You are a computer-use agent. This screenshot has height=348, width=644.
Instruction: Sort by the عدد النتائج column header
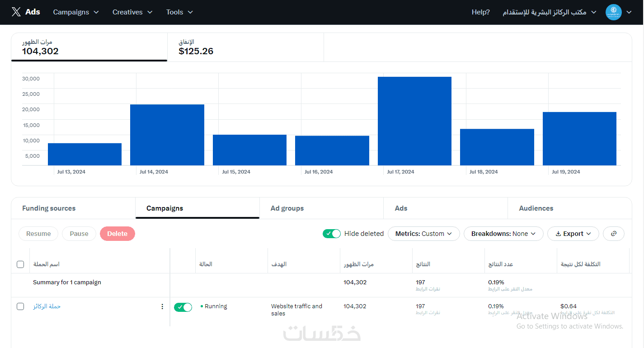tap(501, 264)
